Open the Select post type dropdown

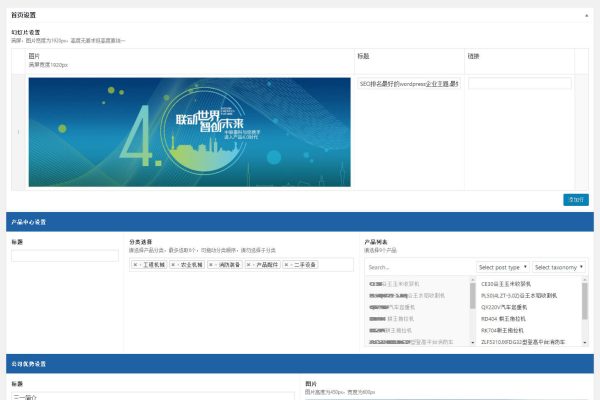click(502, 267)
